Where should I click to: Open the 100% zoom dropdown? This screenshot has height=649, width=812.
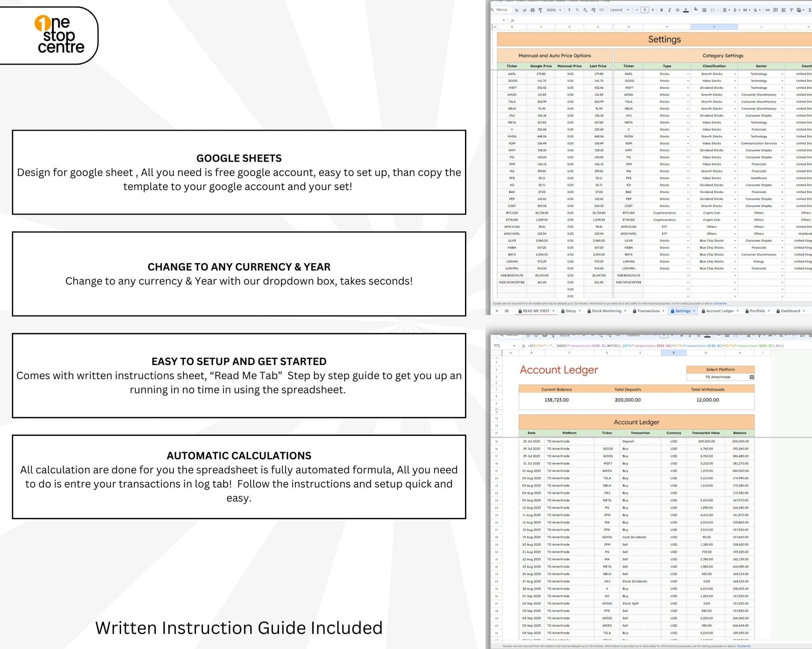(554, 10)
